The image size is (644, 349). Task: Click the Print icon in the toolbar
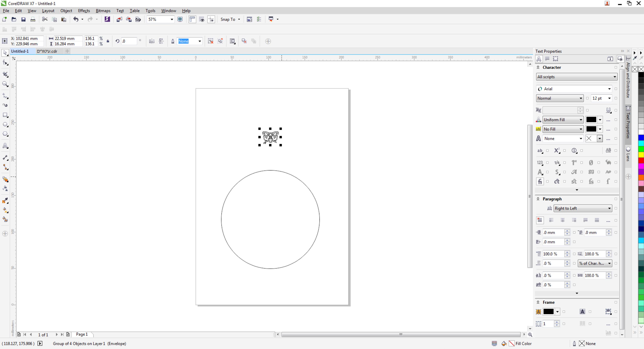33,19
